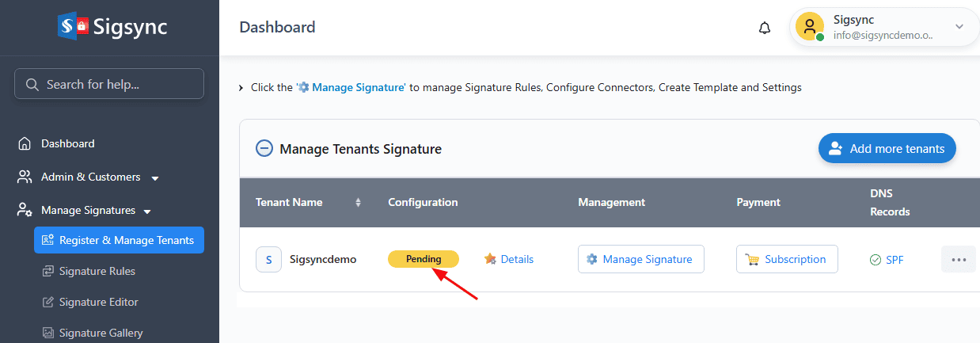Click the Manage Signature button

click(x=640, y=259)
